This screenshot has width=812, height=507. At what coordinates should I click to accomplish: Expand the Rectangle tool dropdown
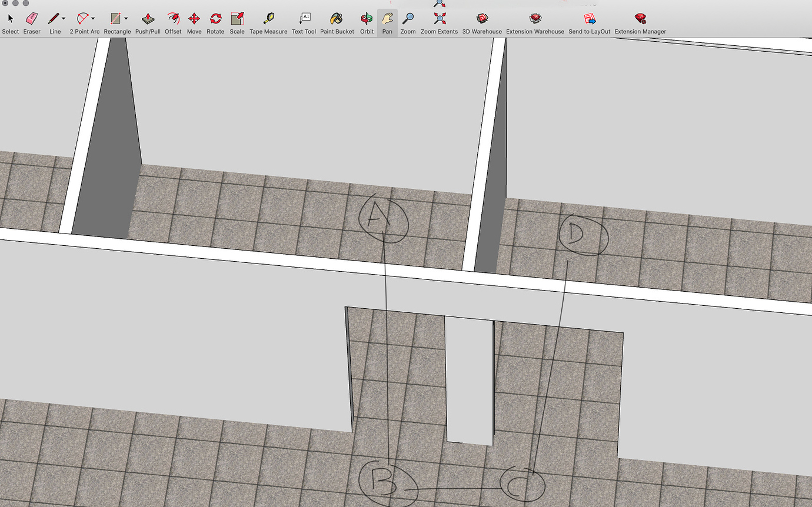125,18
